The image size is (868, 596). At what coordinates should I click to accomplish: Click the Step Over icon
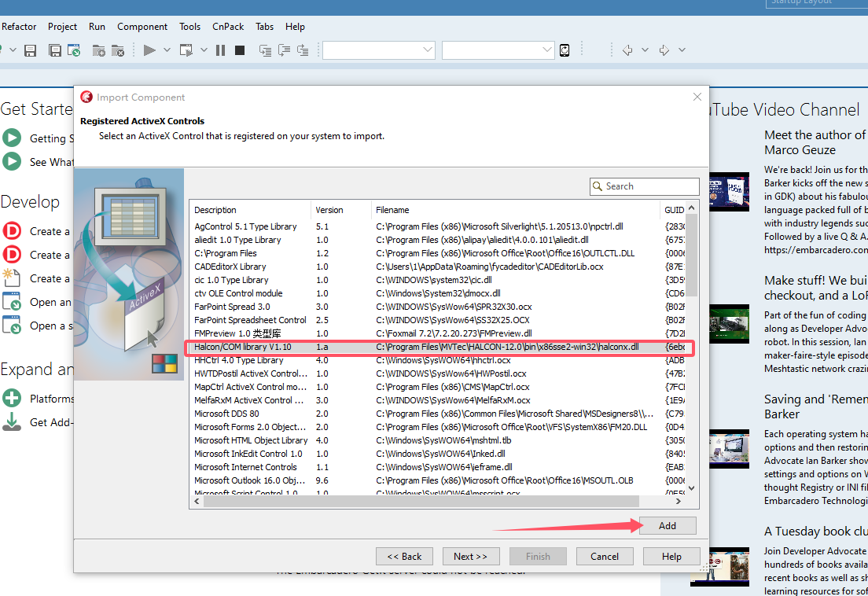pos(284,50)
